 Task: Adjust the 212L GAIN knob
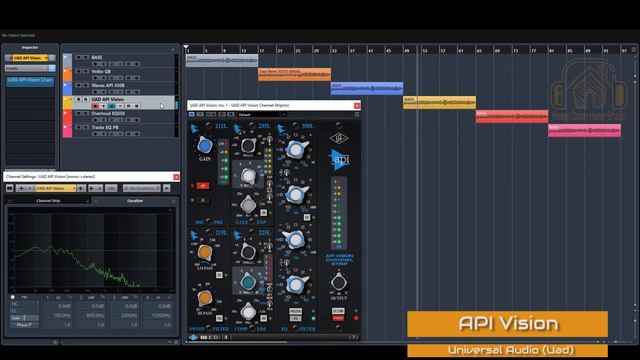coord(204,145)
